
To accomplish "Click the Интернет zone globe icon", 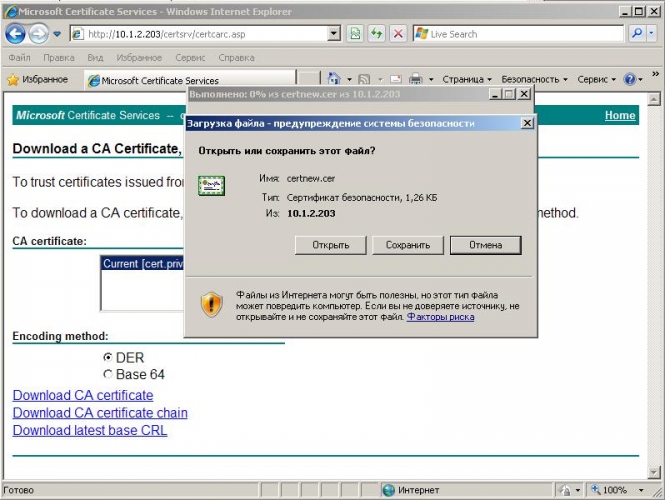I will pos(388,490).
